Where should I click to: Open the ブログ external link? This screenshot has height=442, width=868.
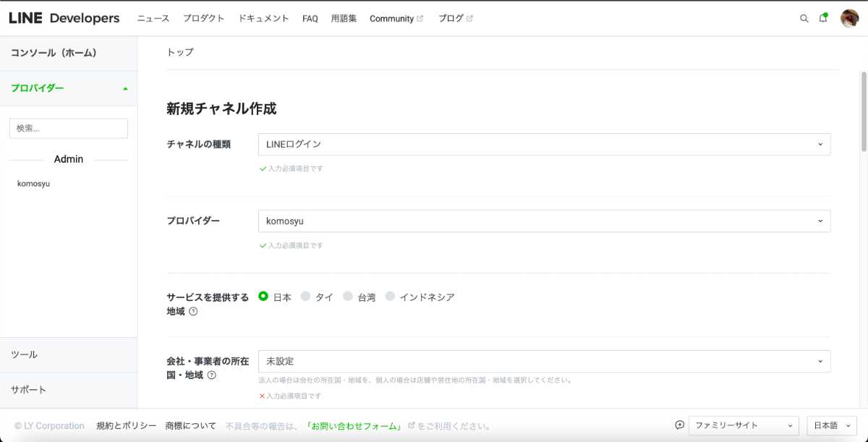(x=455, y=19)
